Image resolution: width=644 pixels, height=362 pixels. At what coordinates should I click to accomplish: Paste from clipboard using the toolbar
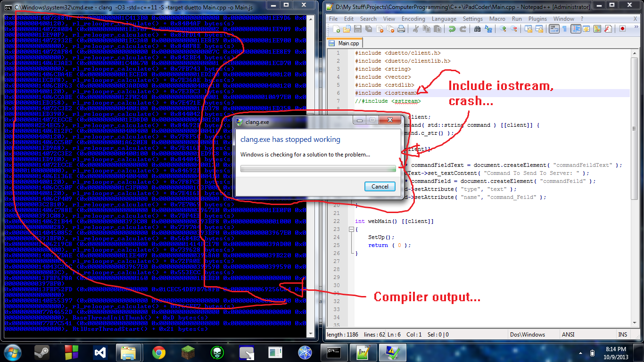(x=437, y=29)
